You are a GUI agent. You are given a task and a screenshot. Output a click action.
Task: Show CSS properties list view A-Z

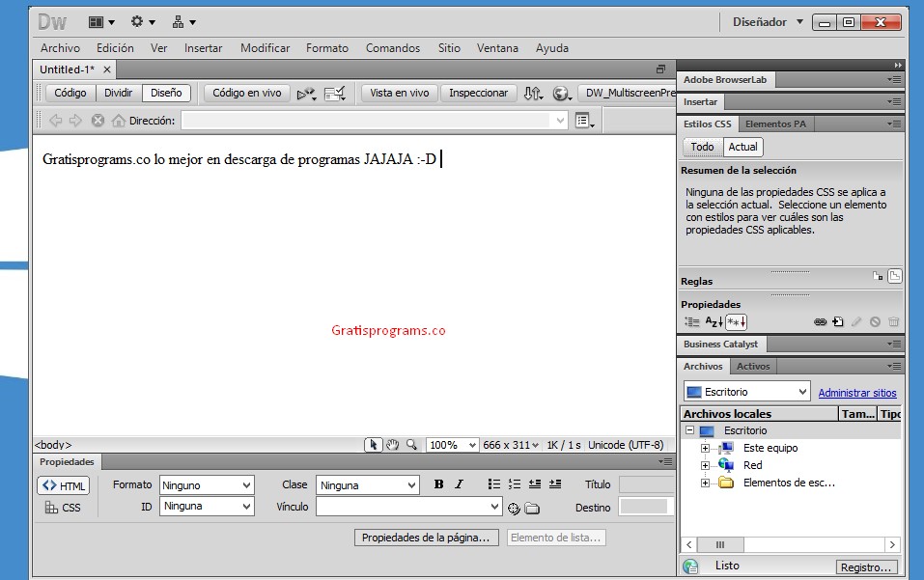click(714, 322)
